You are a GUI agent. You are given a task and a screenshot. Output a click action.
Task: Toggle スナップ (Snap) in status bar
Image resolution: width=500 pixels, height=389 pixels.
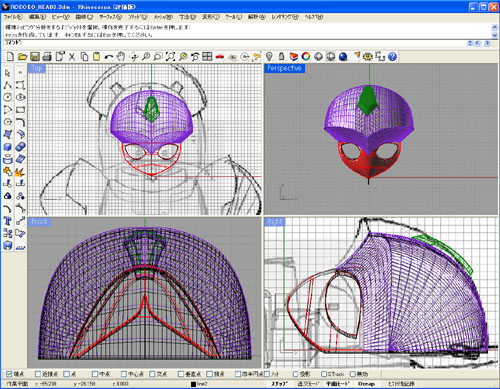pyautogui.click(x=279, y=384)
